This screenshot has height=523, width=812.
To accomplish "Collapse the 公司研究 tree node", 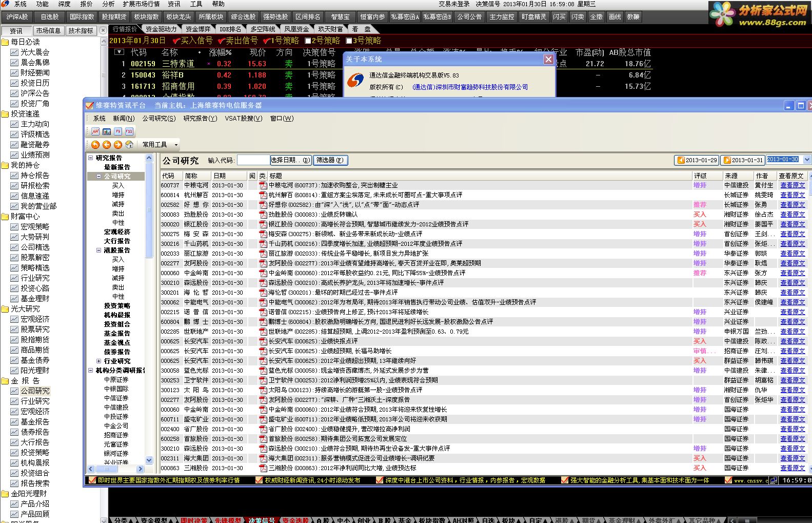I will click(x=99, y=177).
